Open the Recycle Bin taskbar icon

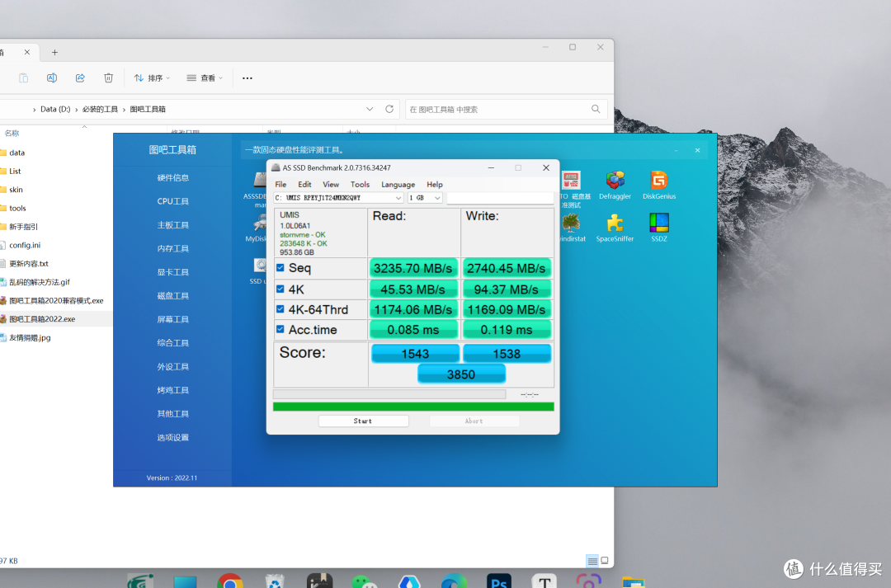point(275,581)
